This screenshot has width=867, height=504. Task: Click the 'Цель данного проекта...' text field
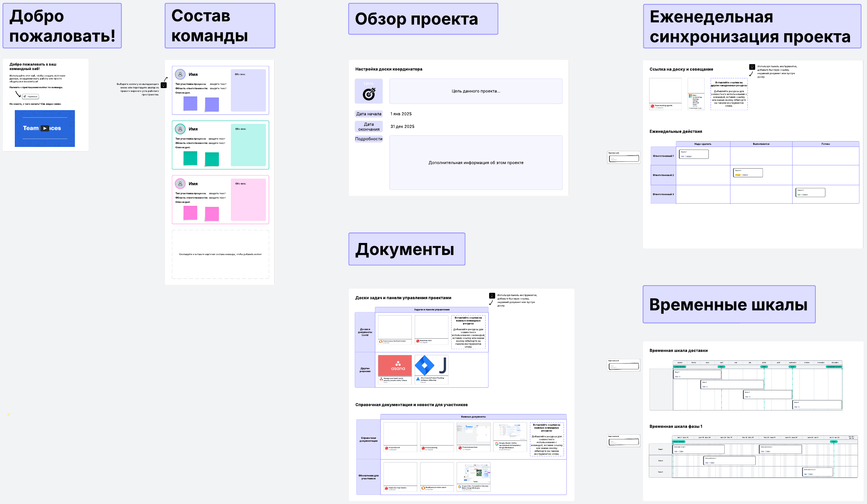click(x=476, y=91)
